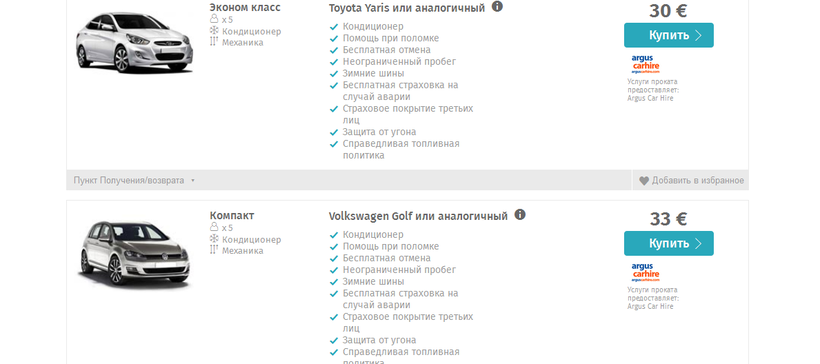Click the Купить button arrow for 33 € offer
The height and width of the screenshot is (364, 820).
click(x=698, y=244)
